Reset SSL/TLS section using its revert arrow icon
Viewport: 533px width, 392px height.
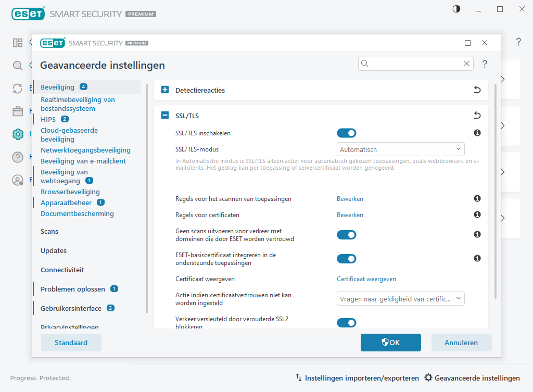click(477, 115)
